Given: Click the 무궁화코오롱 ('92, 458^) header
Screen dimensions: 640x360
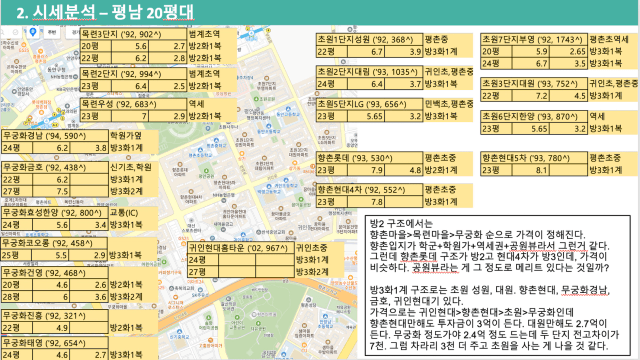Looking at the screenshot, I should click(55, 243).
